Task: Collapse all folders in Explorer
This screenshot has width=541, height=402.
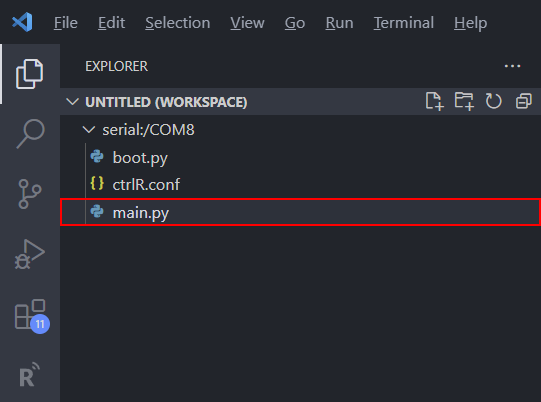Action: point(523,101)
